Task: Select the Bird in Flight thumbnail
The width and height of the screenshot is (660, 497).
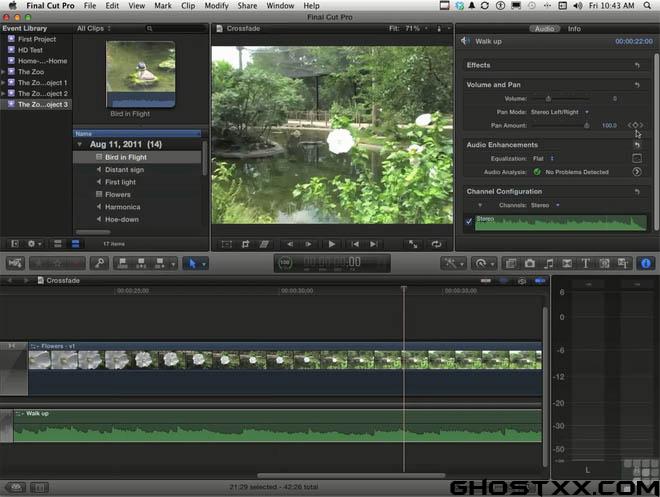Action: 141,74
